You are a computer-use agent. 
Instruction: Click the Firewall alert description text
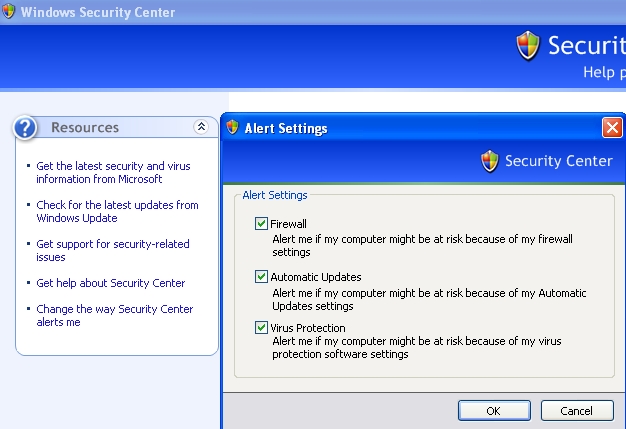coord(422,245)
